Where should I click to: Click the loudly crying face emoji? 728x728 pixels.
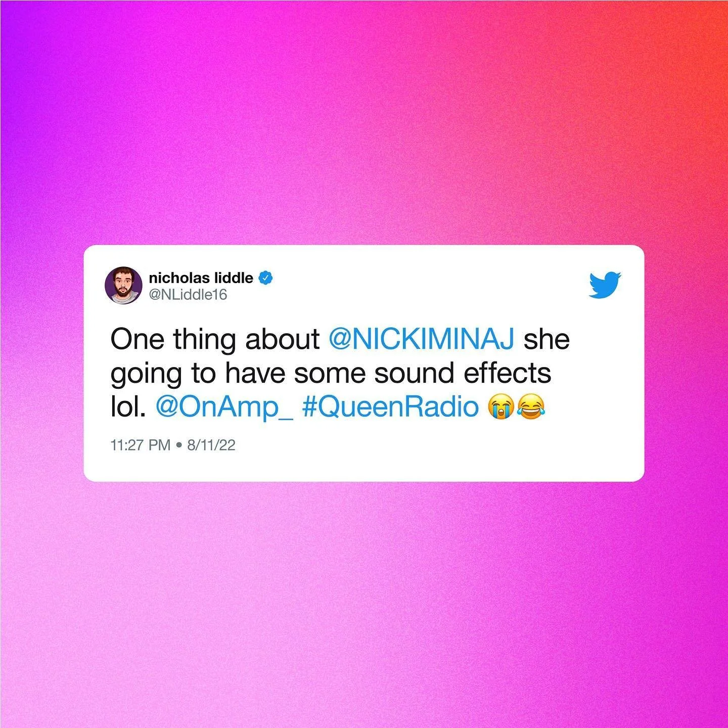click(500, 407)
